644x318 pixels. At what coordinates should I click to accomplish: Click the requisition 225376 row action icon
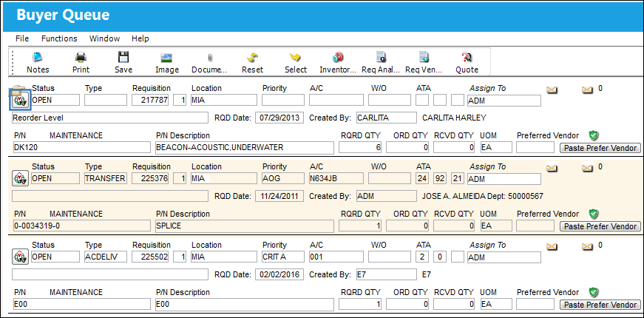click(20, 179)
